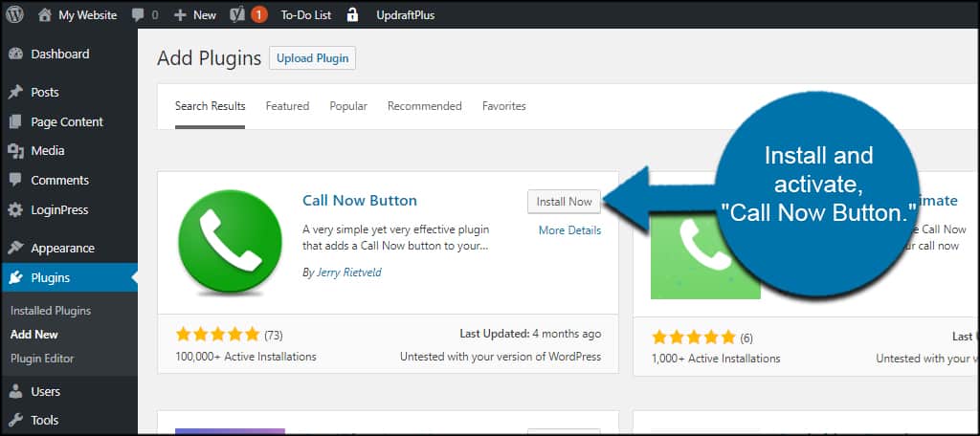Open To-Do List in admin bar
This screenshot has width=980, height=436.
305,15
